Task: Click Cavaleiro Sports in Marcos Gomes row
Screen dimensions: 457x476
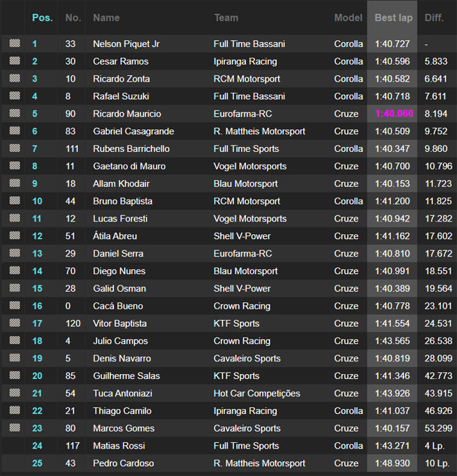Action: pyautogui.click(x=247, y=428)
